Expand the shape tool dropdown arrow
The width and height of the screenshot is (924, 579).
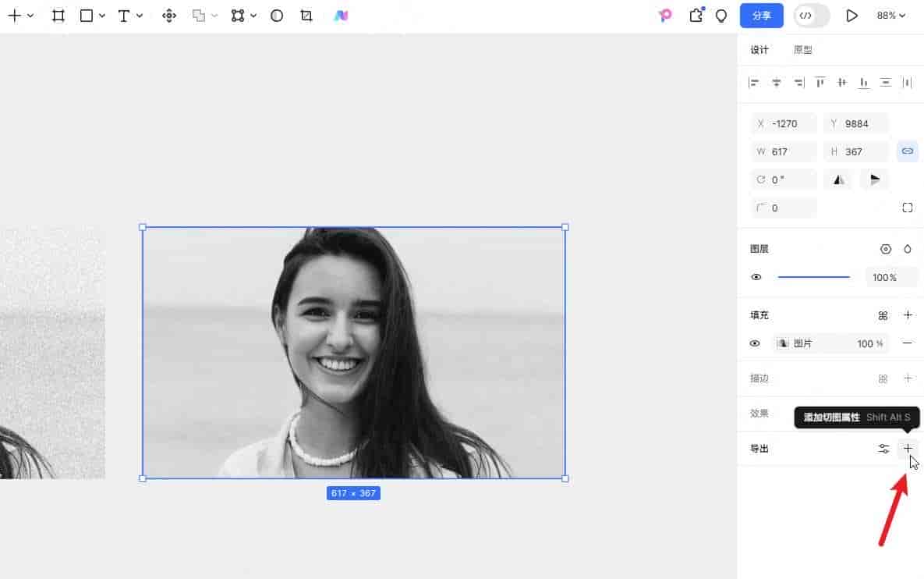102,16
